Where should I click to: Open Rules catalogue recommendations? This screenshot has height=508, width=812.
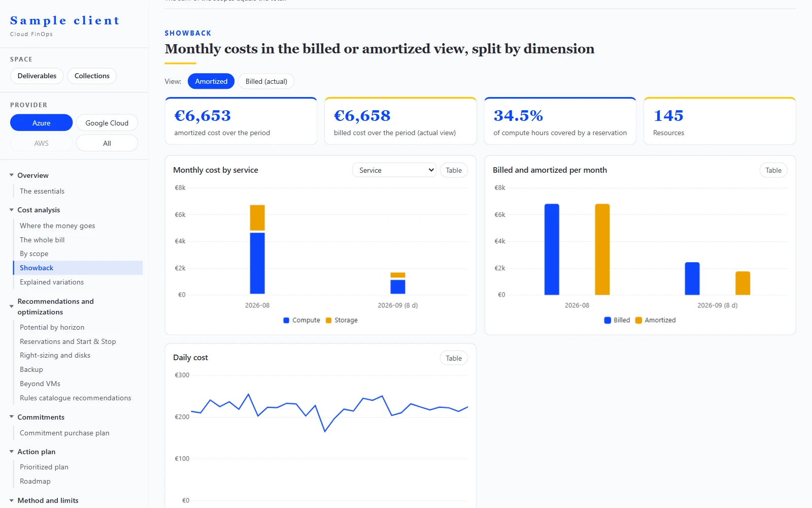[x=76, y=398]
